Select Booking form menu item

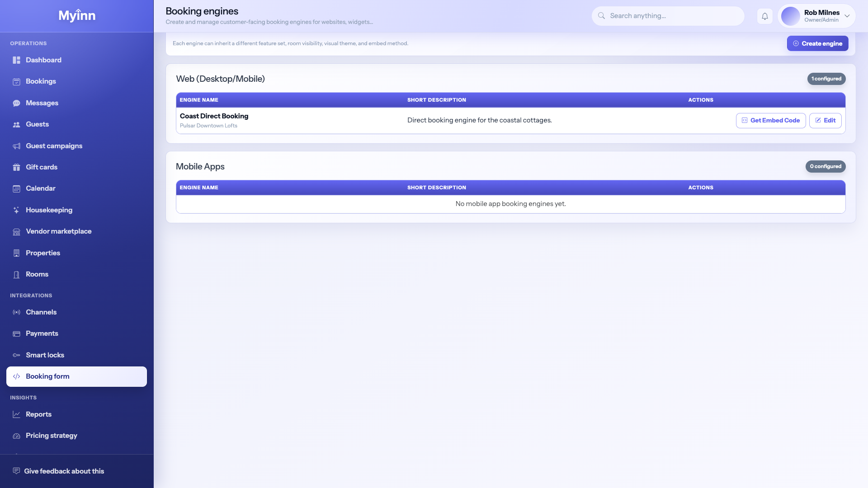point(76,376)
